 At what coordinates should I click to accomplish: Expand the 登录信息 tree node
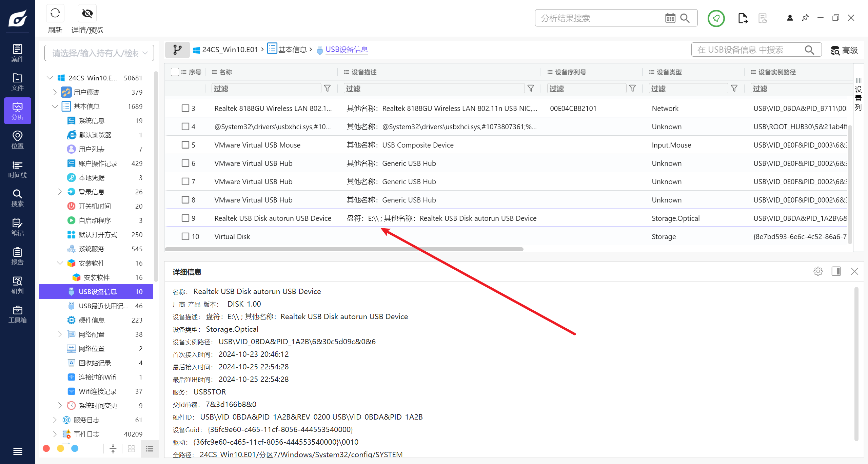60,192
